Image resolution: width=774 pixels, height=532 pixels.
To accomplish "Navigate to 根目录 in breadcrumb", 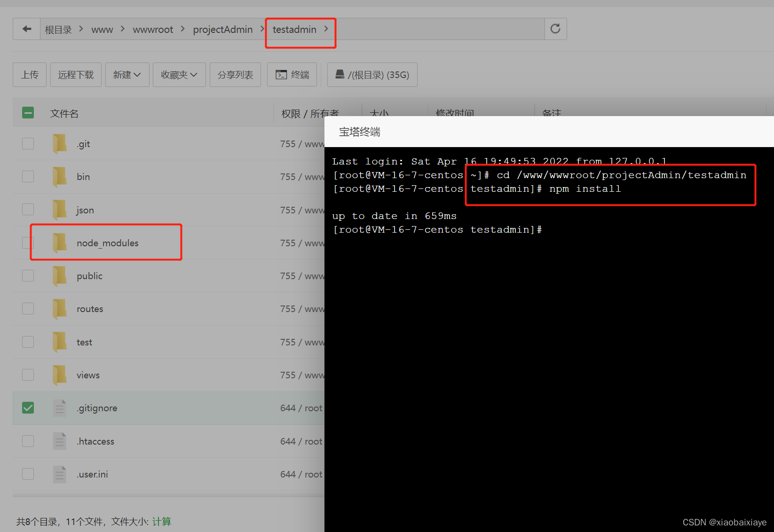I will pyautogui.click(x=58, y=30).
